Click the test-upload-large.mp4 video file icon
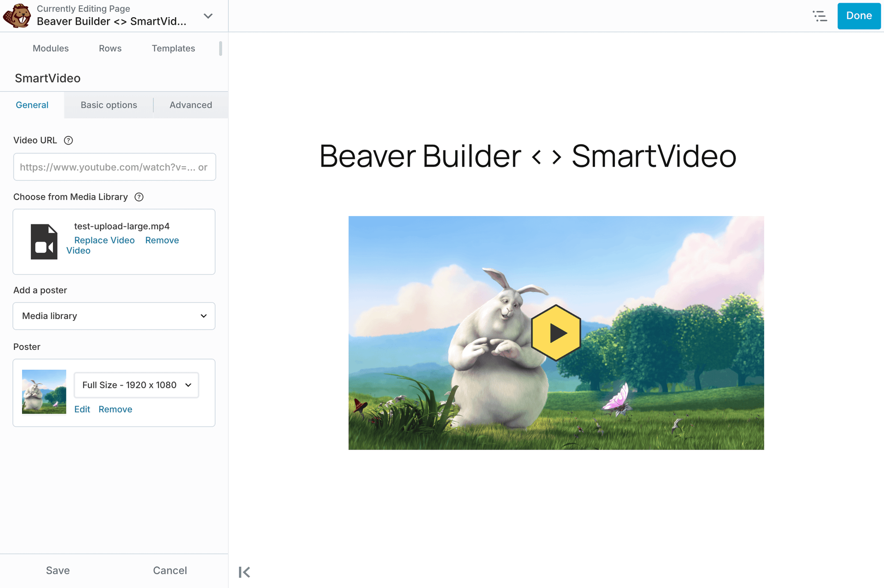 pos(44,242)
